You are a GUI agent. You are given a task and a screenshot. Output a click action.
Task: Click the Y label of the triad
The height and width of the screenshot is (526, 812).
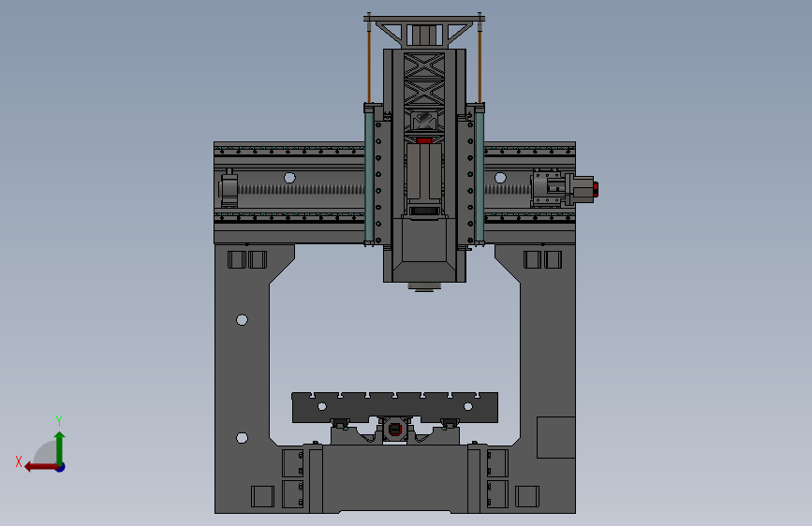59,420
